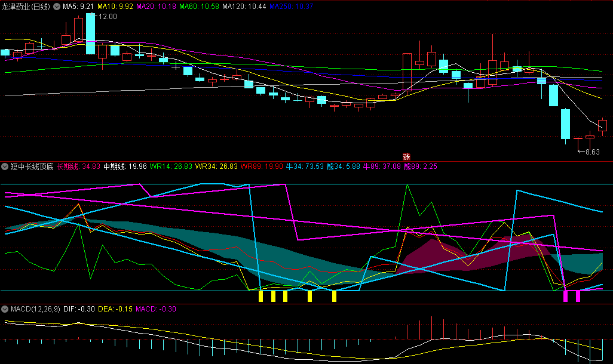The image size is (613, 364).
Task: Click the WR34: 26.83 value
Action: click(x=216, y=166)
